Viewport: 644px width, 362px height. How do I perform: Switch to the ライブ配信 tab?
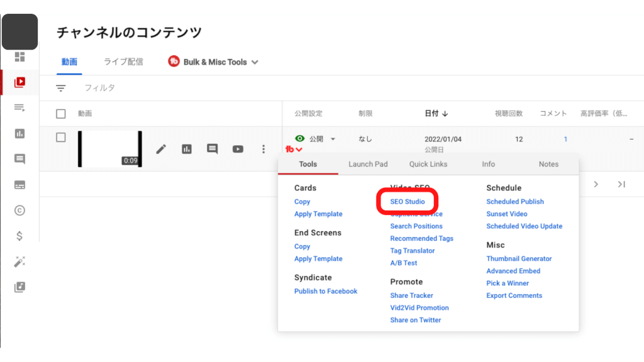pos(123,62)
